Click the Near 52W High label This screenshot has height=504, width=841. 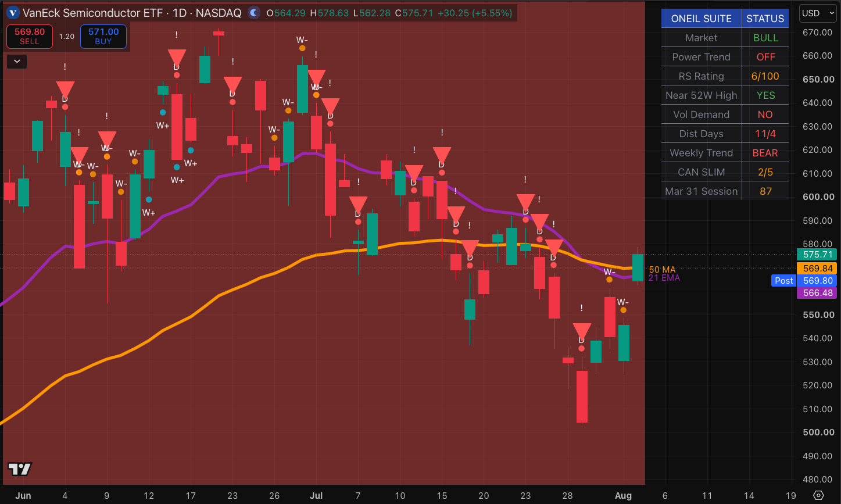[702, 95]
